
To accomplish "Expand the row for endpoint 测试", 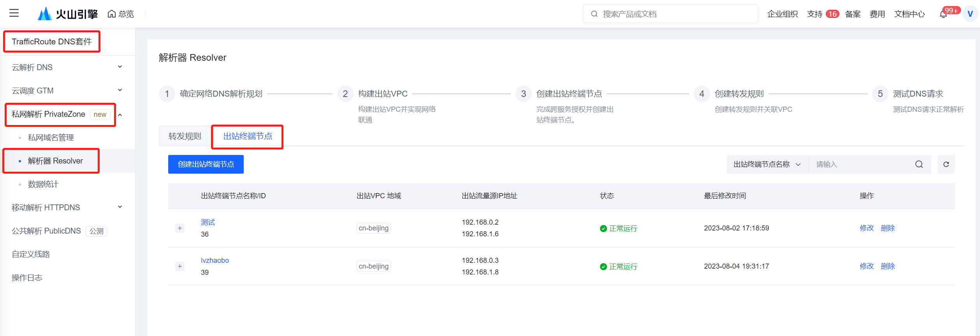I will tap(180, 228).
